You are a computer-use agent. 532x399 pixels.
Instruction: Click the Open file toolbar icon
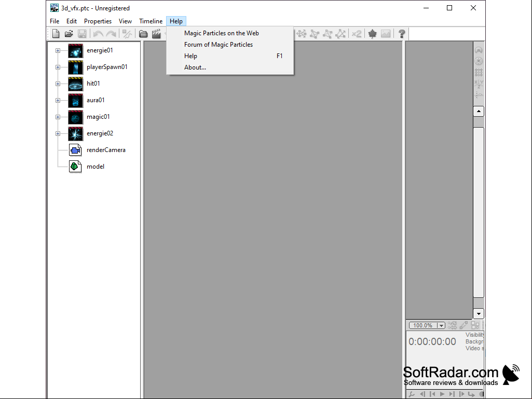69,34
